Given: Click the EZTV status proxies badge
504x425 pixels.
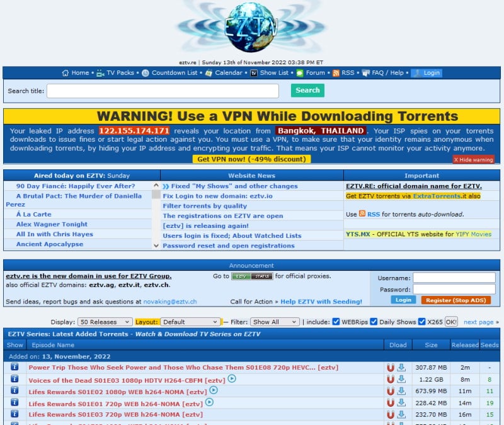Looking at the screenshot, I should click(252, 276).
